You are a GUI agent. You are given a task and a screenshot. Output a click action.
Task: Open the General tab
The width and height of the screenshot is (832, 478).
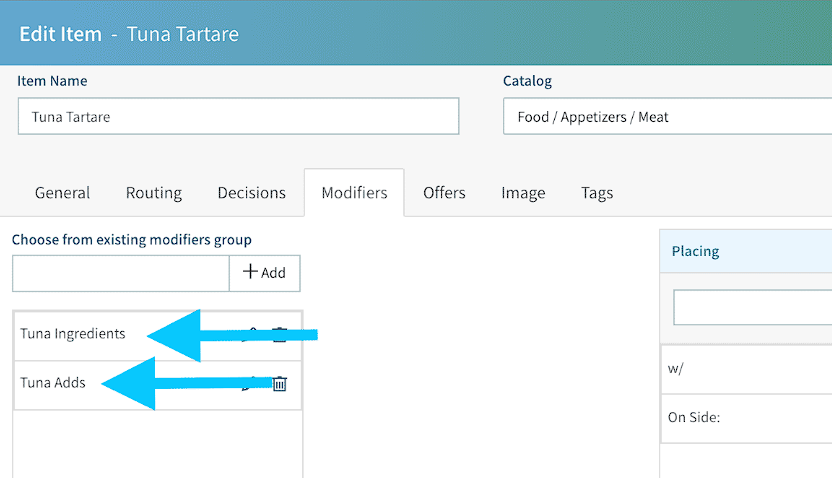[x=62, y=193]
